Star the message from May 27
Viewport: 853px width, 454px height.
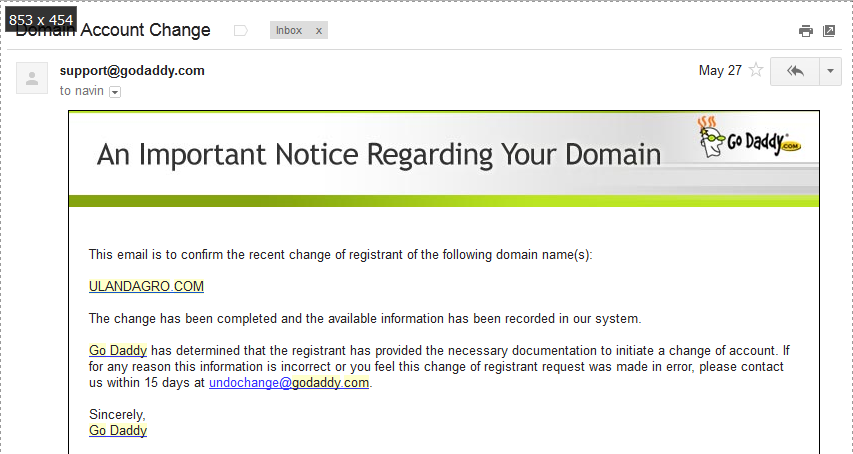coord(756,71)
